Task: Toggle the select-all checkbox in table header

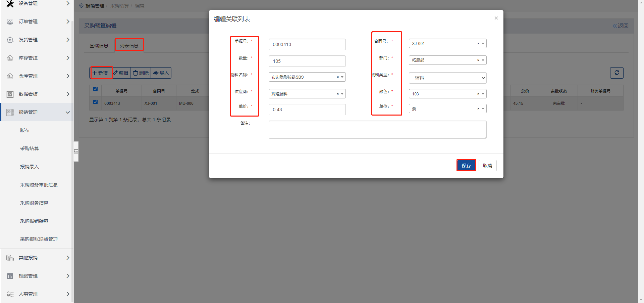Action: pos(95,89)
